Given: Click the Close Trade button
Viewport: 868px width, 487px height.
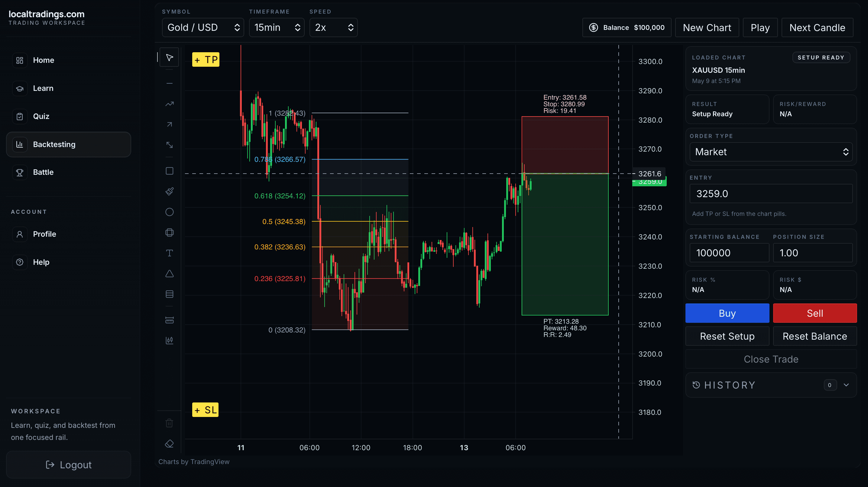Looking at the screenshot, I should pyautogui.click(x=771, y=359).
